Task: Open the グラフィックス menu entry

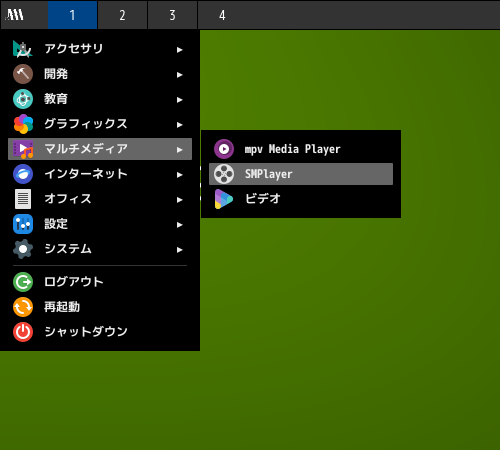Action: [100, 124]
